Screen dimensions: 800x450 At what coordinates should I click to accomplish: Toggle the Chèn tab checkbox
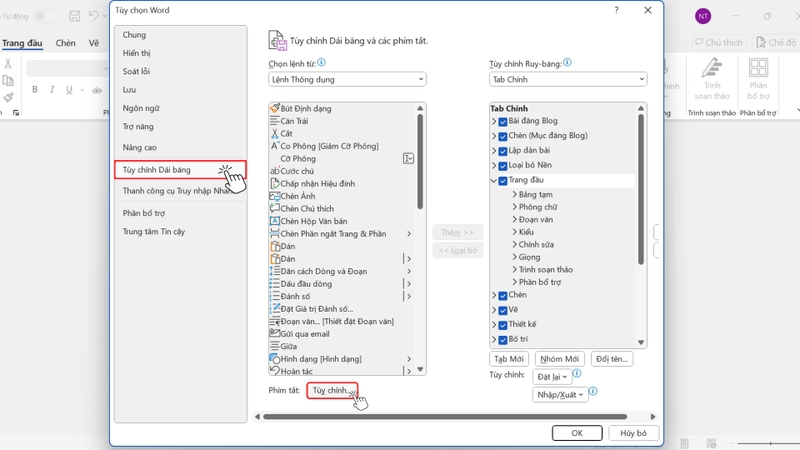(503, 295)
